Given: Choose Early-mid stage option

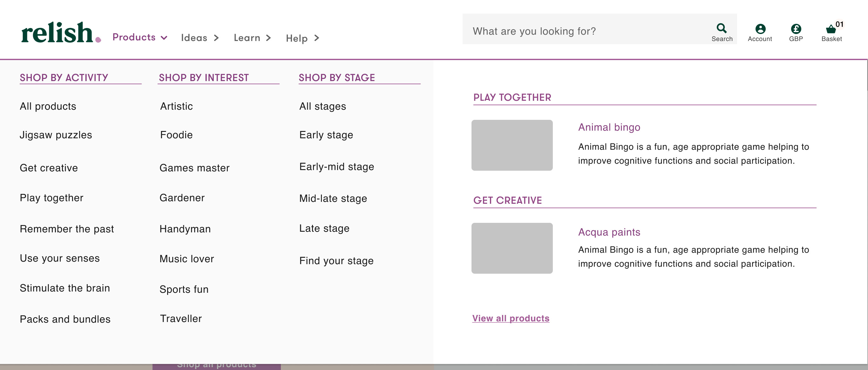Looking at the screenshot, I should (x=336, y=167).
